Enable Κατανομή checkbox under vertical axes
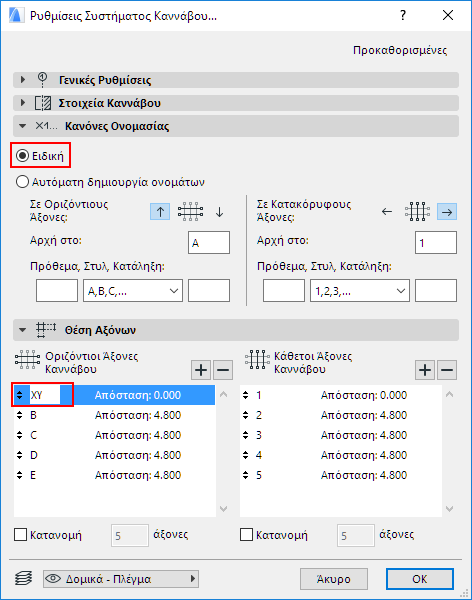Screen dimensions: 472x600 click(246, 535)
